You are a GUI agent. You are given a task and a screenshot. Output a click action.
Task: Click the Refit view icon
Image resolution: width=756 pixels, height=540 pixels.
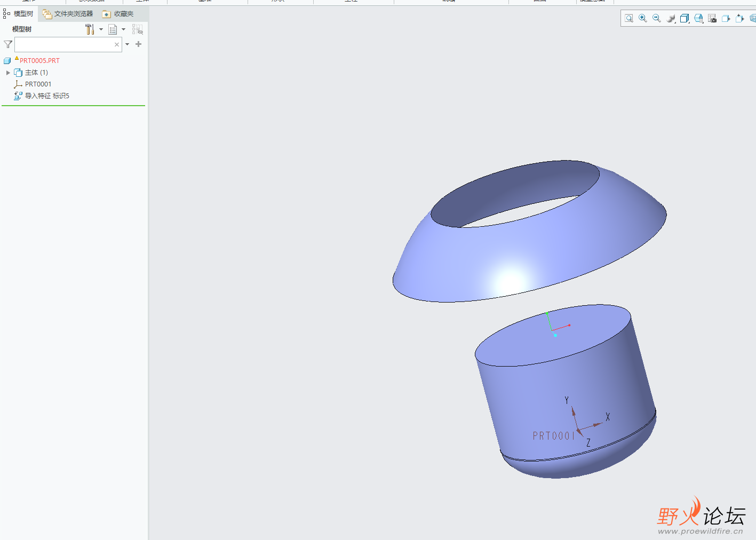point(629,19)
